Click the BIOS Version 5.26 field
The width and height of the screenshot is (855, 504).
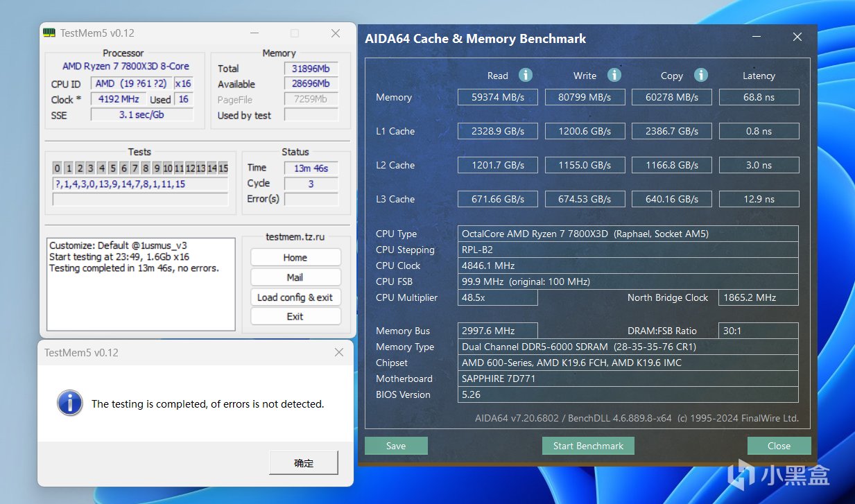[628, 394]
